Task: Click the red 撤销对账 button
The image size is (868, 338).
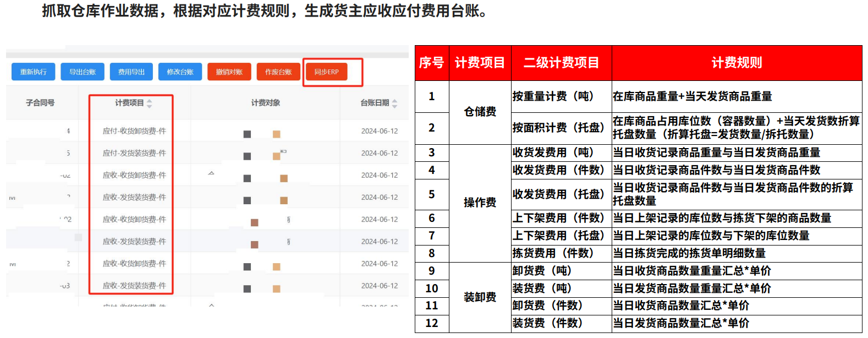Action: point(229,72)
